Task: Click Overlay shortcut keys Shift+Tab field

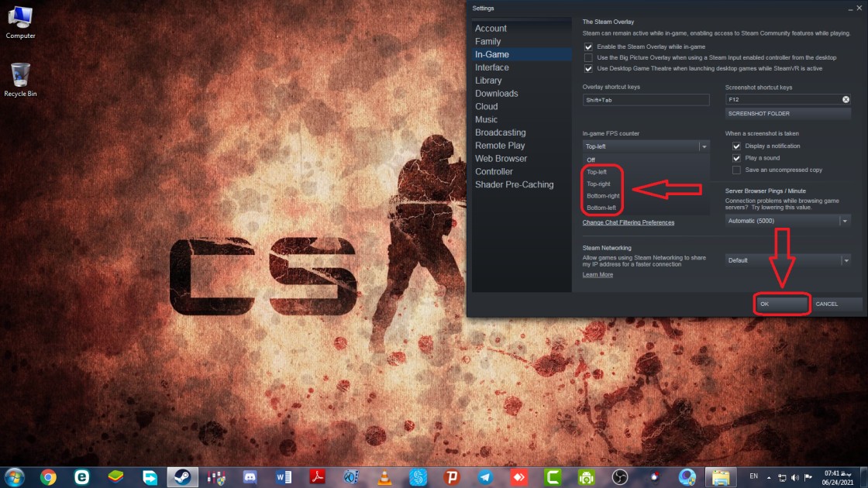Action: [x=646, y=100]
